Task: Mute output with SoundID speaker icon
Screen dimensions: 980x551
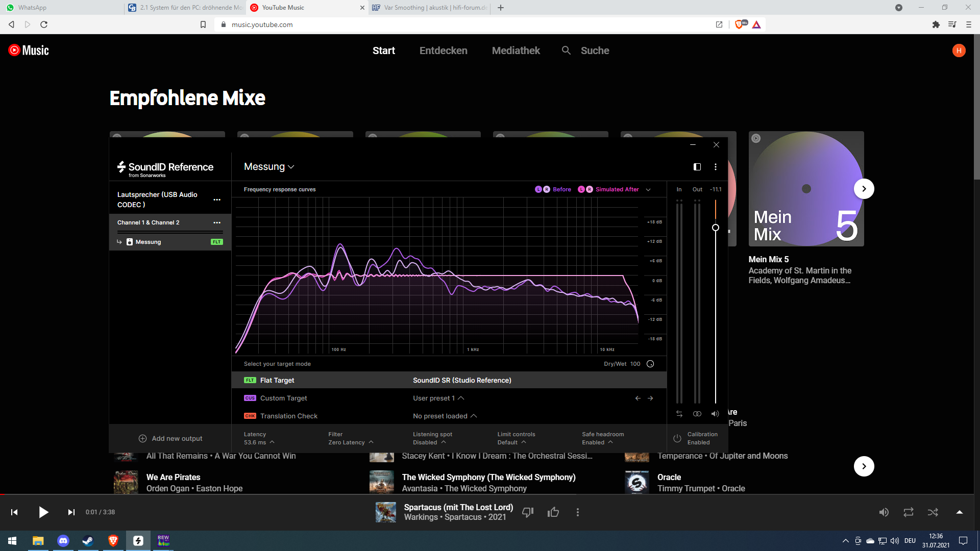Action: [715, 414]
